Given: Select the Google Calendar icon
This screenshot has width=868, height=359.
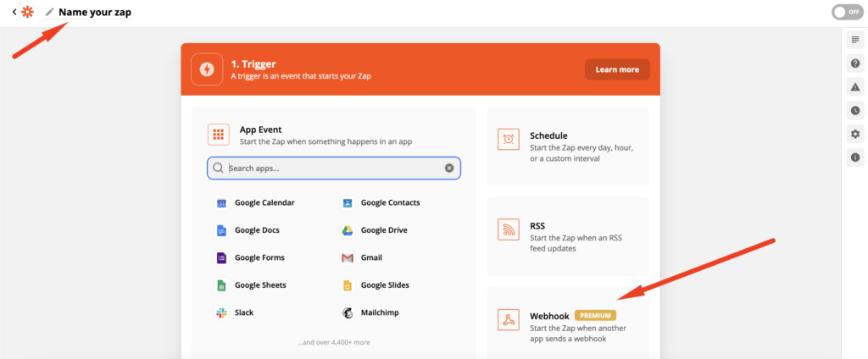Looking at the screenshot, I should [221, 203].
